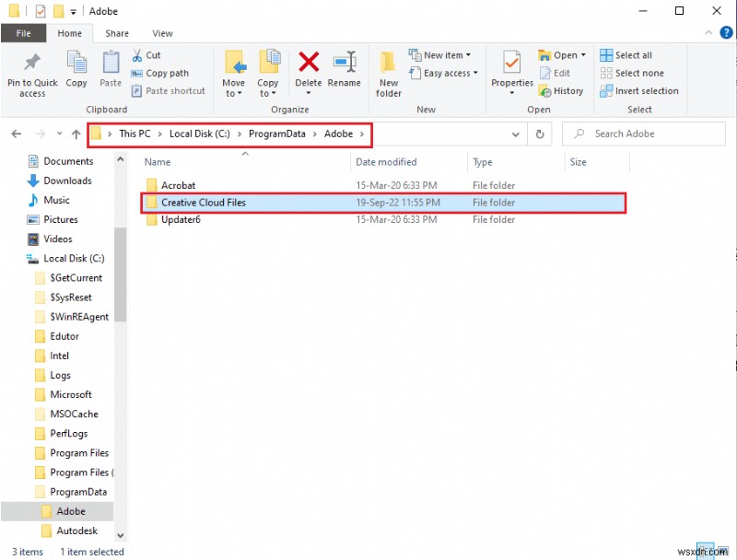The image size is (737, 560).
Task: Click Invert selection option
Action: pos(639,91)
